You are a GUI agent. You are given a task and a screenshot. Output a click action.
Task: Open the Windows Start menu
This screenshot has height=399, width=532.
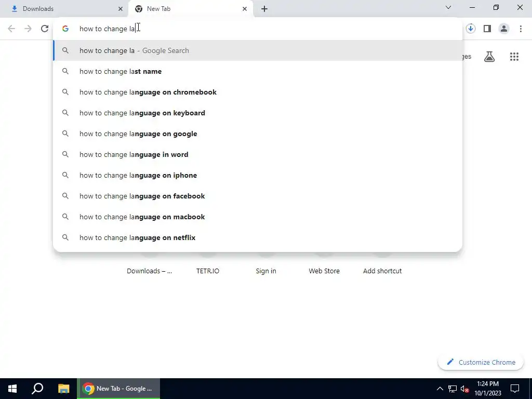12,389
